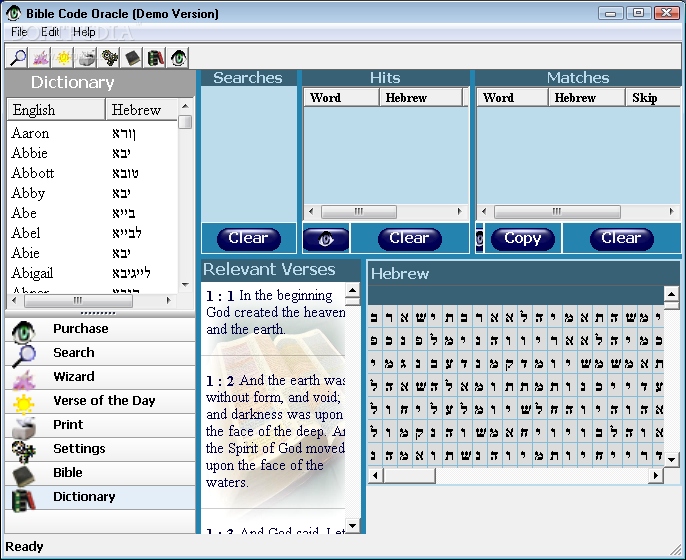Click Hits panel scroll-right arrow

[459, 212]
